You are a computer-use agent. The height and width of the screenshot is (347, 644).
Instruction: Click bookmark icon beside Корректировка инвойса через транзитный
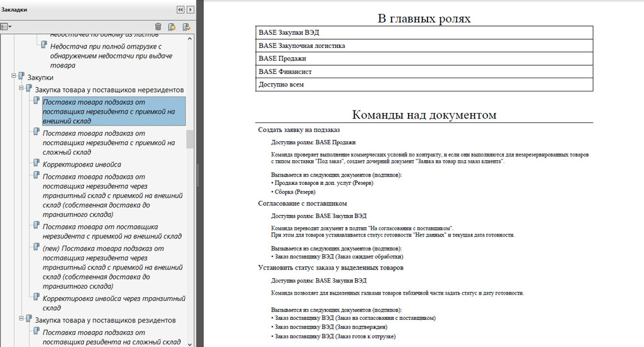click(x=37, y=297)
